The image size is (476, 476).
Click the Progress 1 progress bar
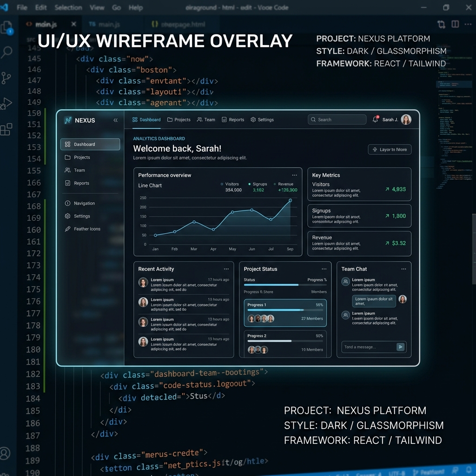point(275,310)
